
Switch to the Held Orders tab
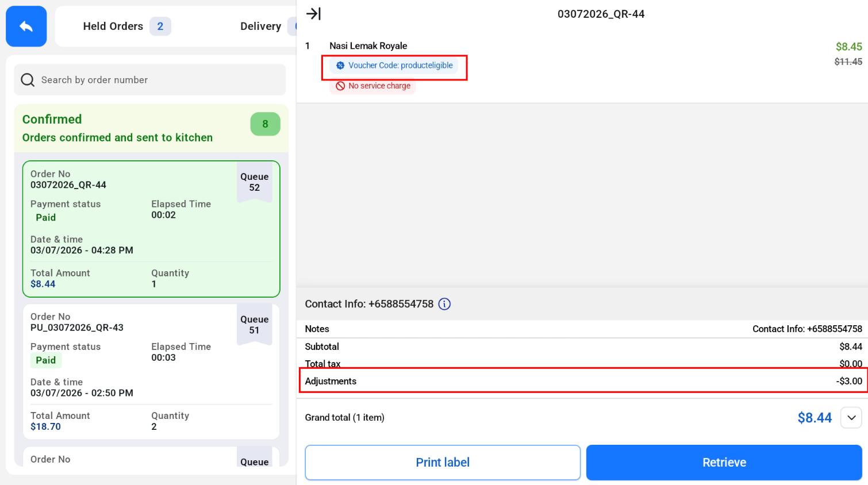126,26
